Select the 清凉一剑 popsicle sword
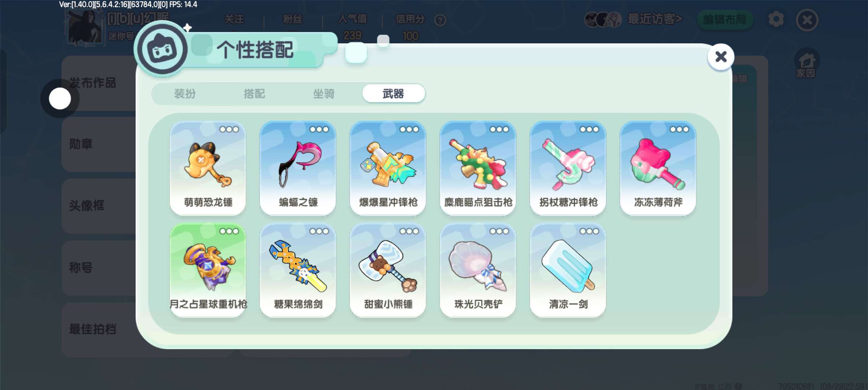 point(568,270)
